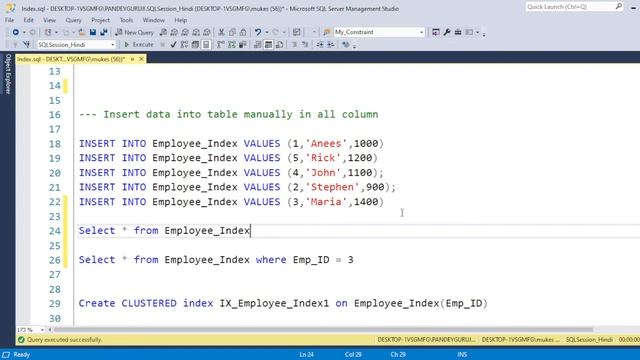Open the Help menu
Image resolution: width=640 pixels, height=360 pixels.
(180, 20)
